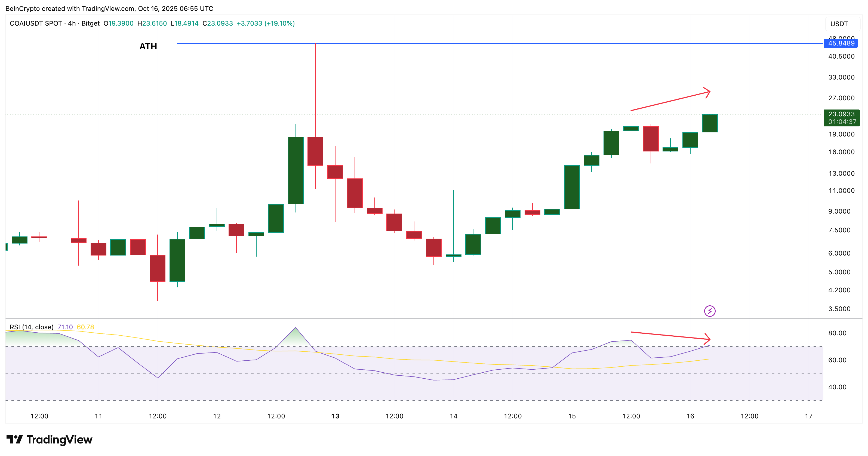Click the date label 16 on time axis
The image size is (868, 456).
690,416
